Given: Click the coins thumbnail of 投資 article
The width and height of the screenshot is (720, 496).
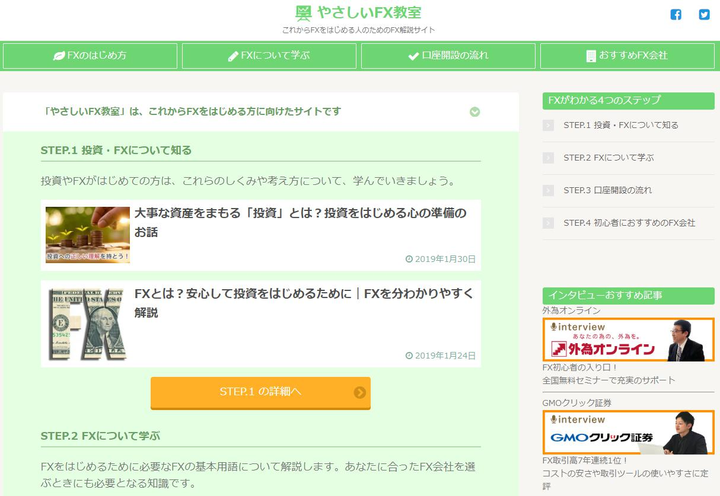Looking at the screenshot, I should (88, 235).
